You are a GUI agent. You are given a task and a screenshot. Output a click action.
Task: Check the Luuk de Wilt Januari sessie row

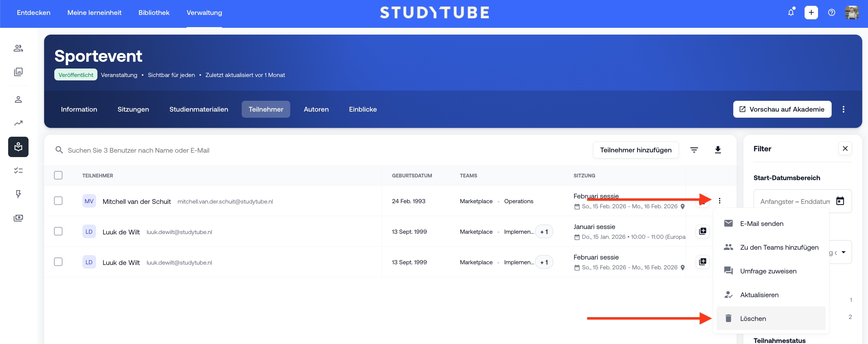click(58, 231)
